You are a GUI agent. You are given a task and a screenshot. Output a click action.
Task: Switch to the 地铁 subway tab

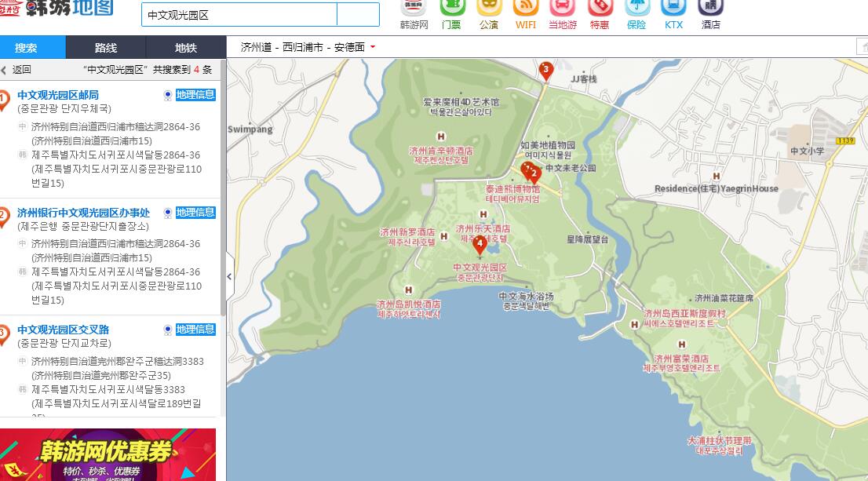pyautogui.click(x=186, y=48)
